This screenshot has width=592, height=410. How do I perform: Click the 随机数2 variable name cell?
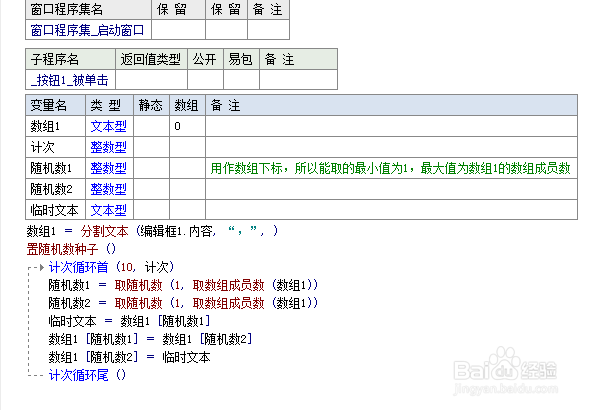[56, 189]
